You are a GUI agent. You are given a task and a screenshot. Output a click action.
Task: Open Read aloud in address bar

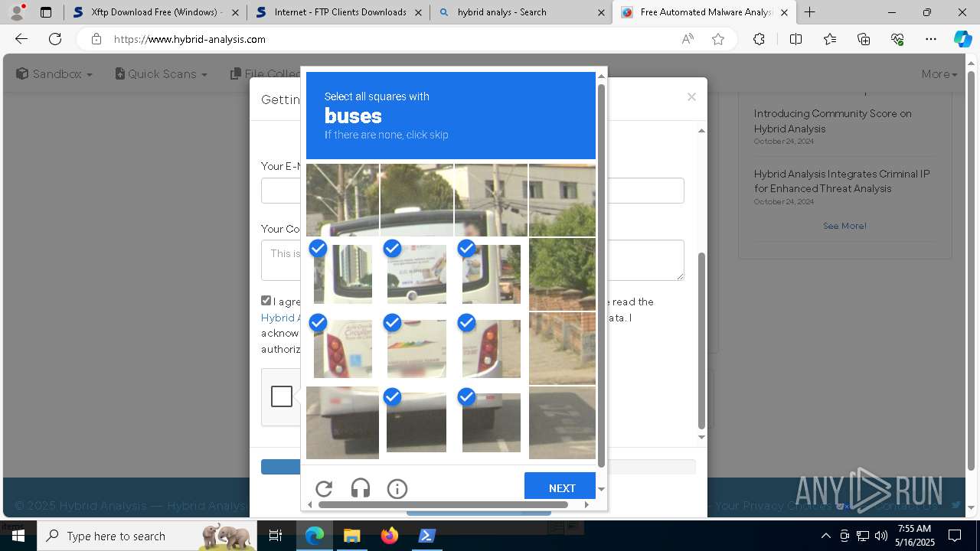[x=688, y=39]
